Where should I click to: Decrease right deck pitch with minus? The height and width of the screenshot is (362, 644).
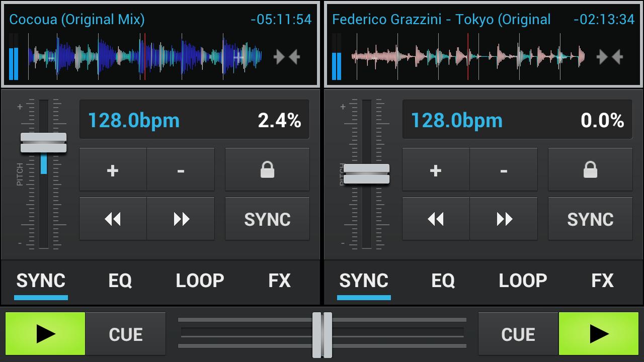pyautogui.click(x=504, y=169)
